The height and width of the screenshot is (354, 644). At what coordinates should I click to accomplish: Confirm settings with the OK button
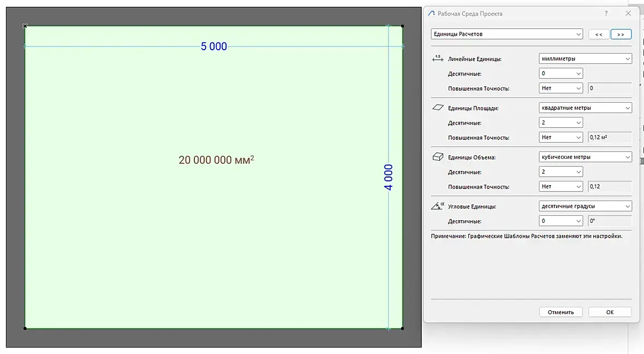610,312
